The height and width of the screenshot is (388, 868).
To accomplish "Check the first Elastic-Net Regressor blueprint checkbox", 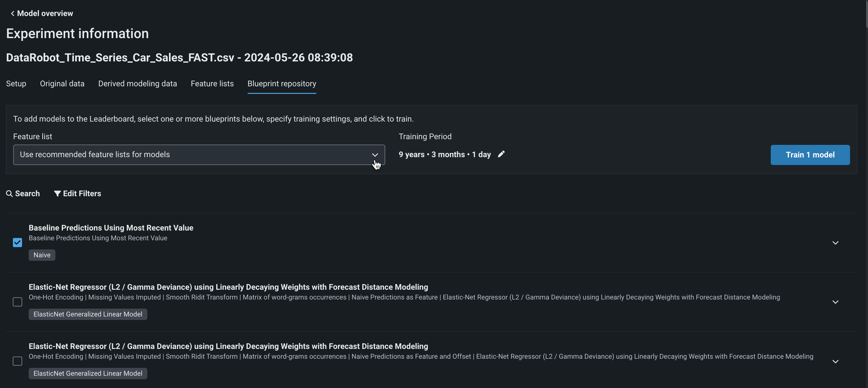I will pyautogui.click(x=18, y=302).
